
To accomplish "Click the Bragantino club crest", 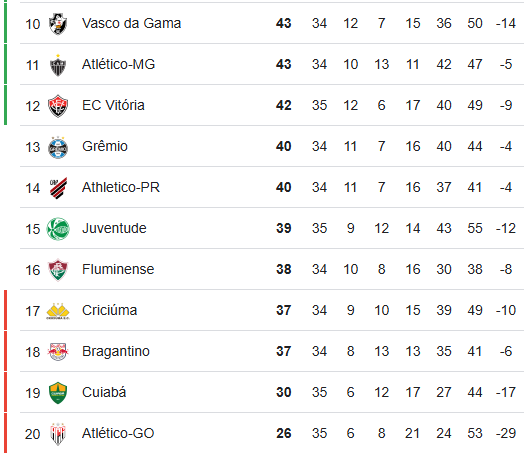I will [x=58, y=352].
